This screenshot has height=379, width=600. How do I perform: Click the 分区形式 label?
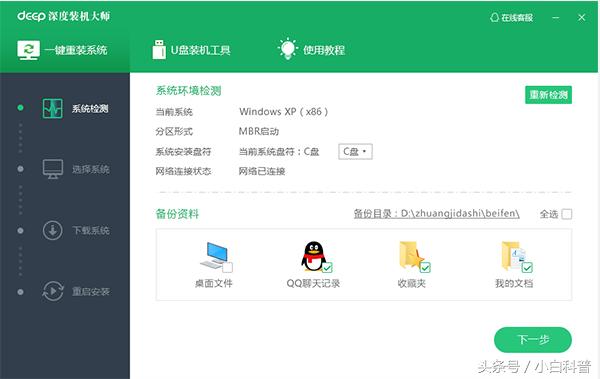[174, 132]
